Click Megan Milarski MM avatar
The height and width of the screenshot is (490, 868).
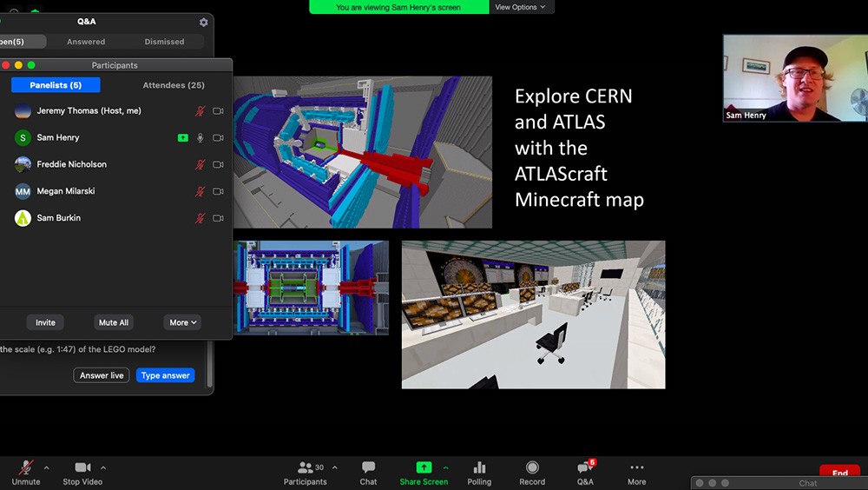[x=23, y=191]
